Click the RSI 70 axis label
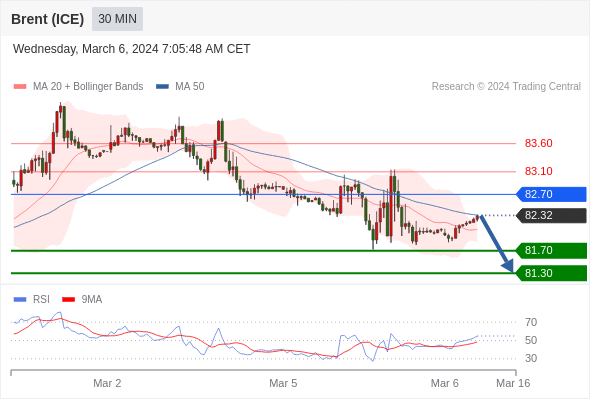Image resolution: width=590 pixels, height=400 pixels. point(531,322)
